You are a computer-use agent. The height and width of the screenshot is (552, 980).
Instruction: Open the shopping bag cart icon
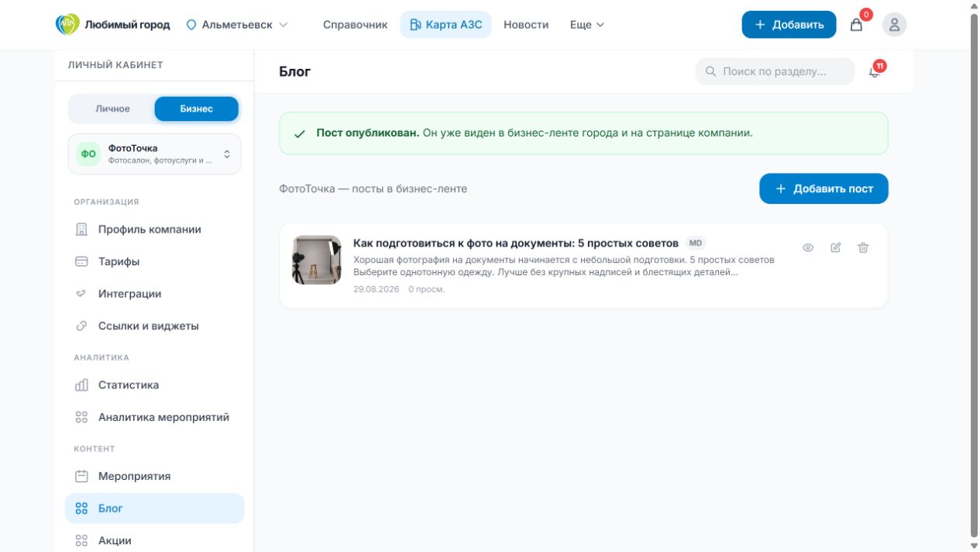coord(856,25)
